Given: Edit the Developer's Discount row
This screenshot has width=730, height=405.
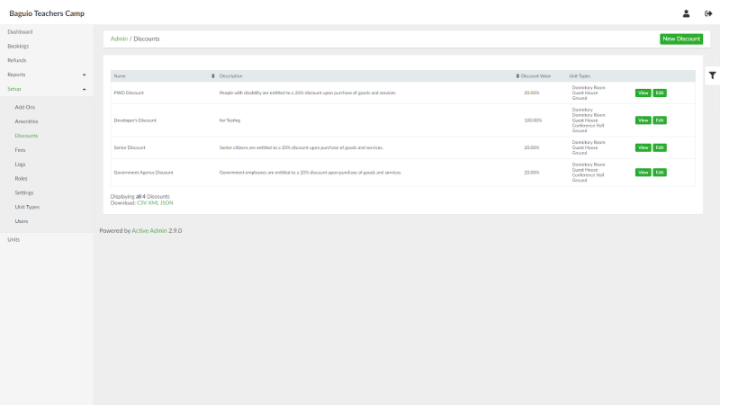Looking at the screenshot, I should coord(659,120).
